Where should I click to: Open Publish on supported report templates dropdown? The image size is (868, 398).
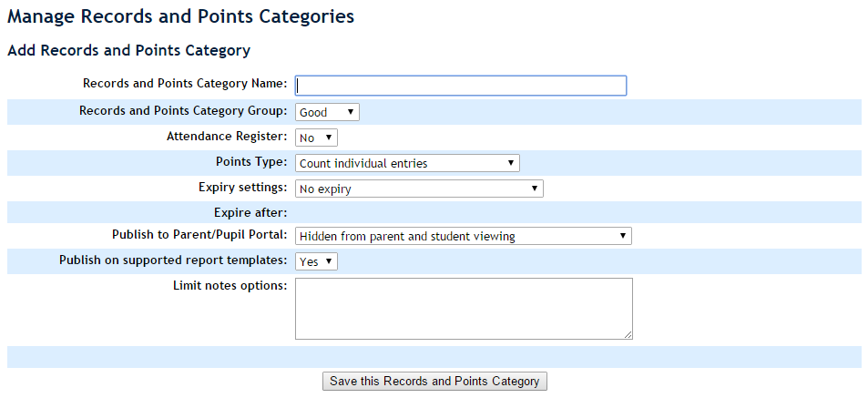point(315,261)
